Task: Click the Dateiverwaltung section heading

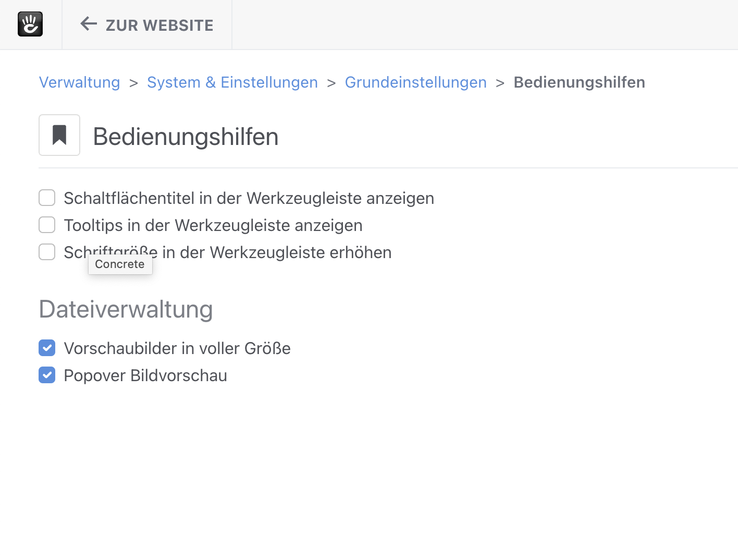Action: coord(126,309)
